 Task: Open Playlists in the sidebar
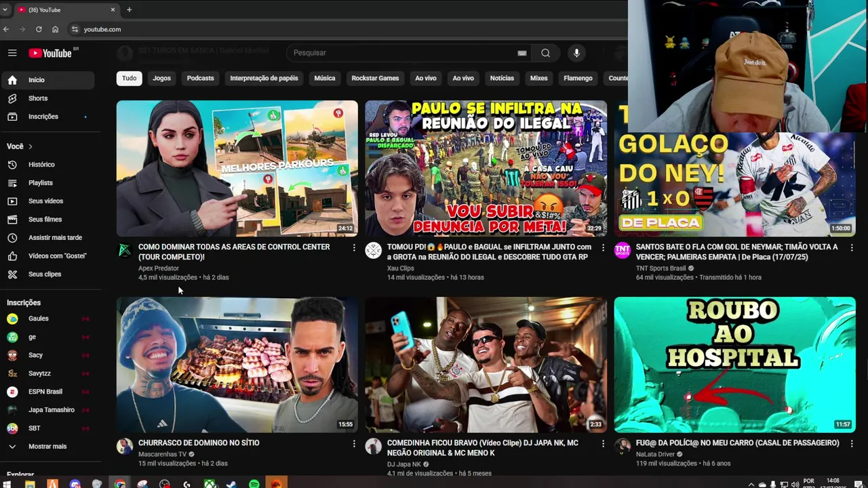(x=47, y=183)
